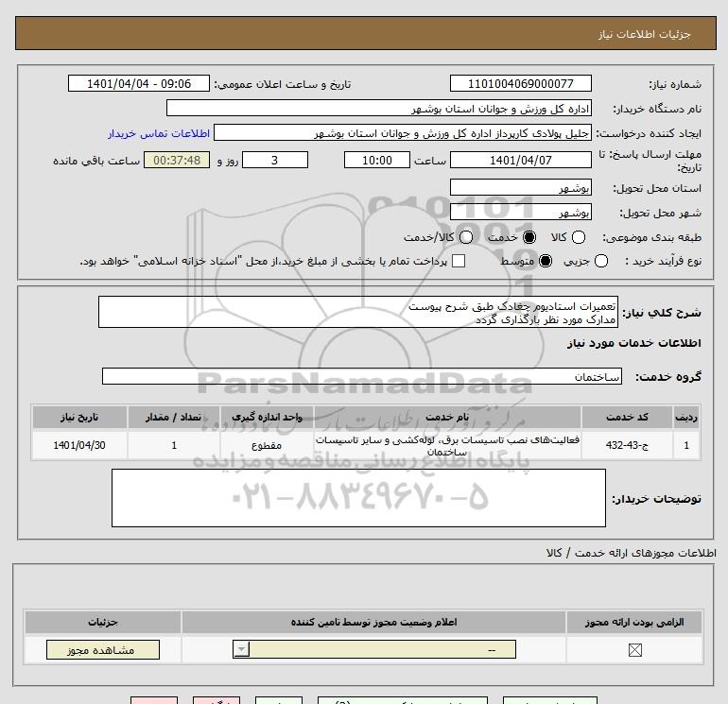Click the quantity cell 1 in services table
The height and width of the screenshot is (704, 728).
pyautogui.click(x=174, y=445)
